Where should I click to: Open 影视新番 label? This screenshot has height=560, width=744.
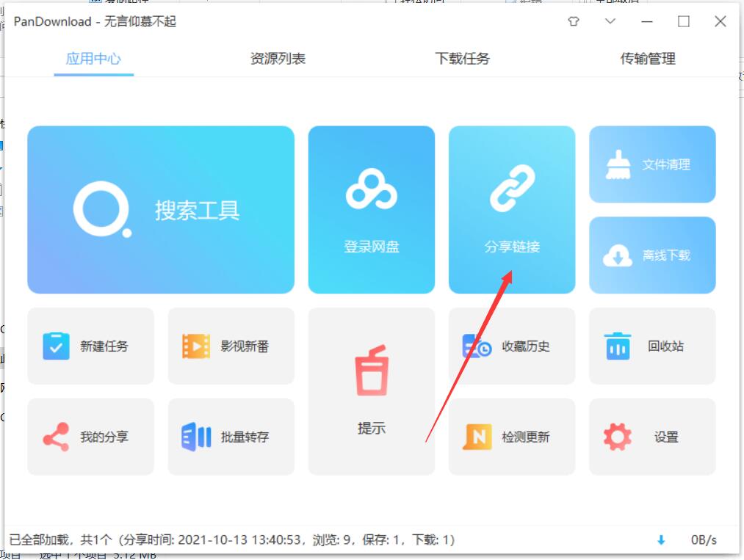(245, 346)
